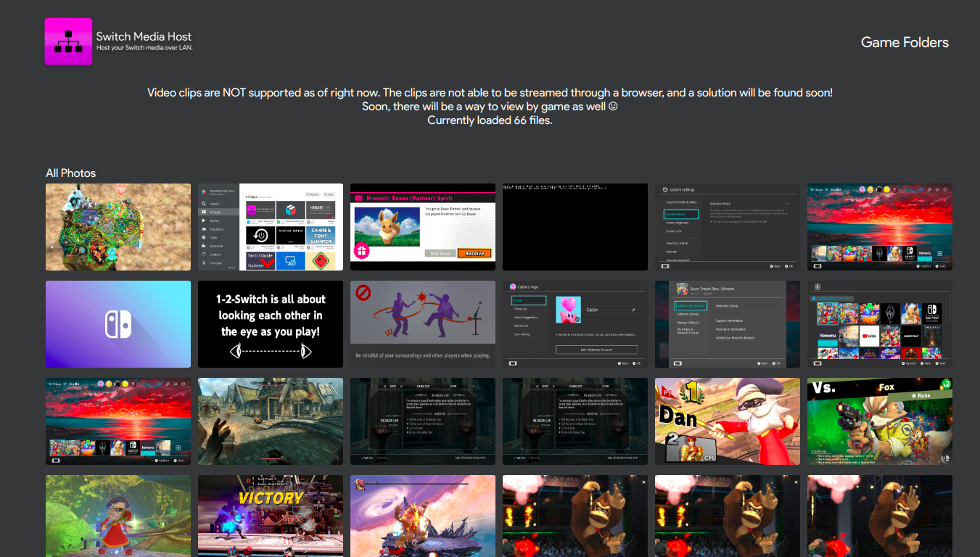Open the black terminal console screenshot
This screenshot has width=980, height=557.
pyautogui.click(x=575, y=227)
